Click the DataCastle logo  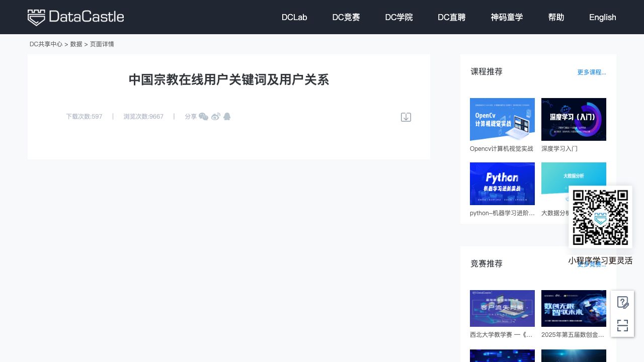pyautogui.click(x=75, y=17)
